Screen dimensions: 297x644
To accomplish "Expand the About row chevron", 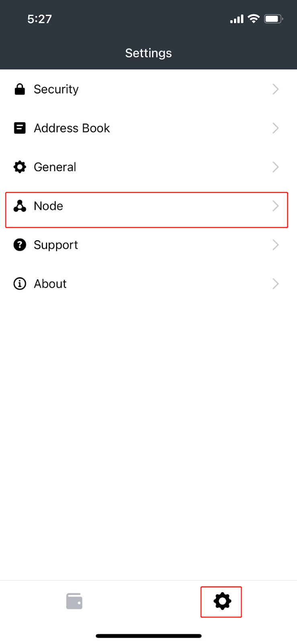I will [275, 284].
